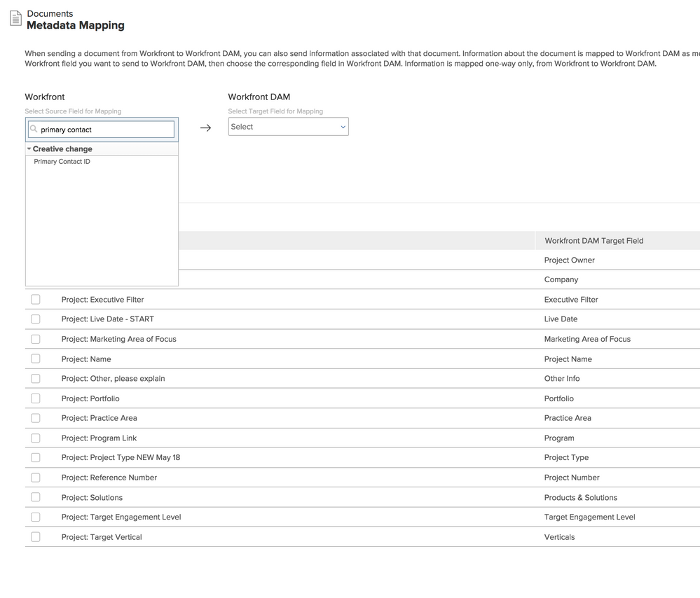Click the search magnifier icon

(34, 130)
